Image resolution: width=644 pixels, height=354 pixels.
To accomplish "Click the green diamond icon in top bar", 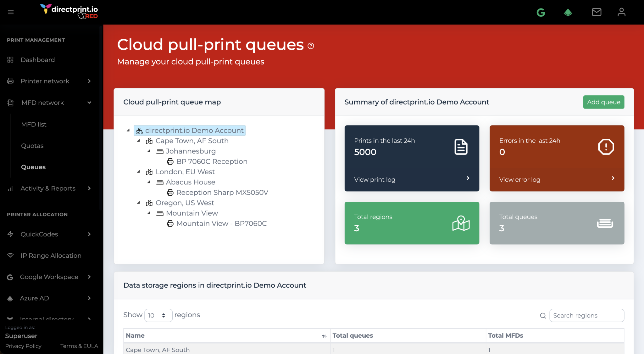I will 568,12.
